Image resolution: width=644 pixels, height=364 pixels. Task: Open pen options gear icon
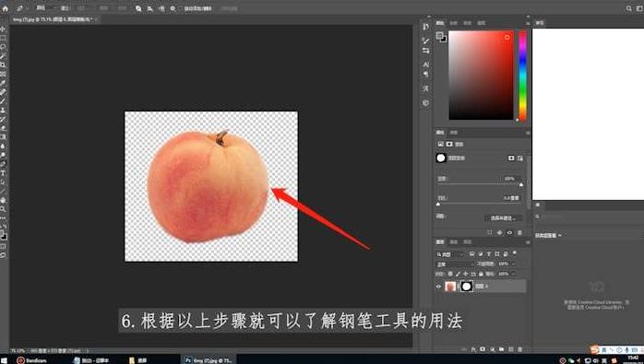click(x=173, y=8)
